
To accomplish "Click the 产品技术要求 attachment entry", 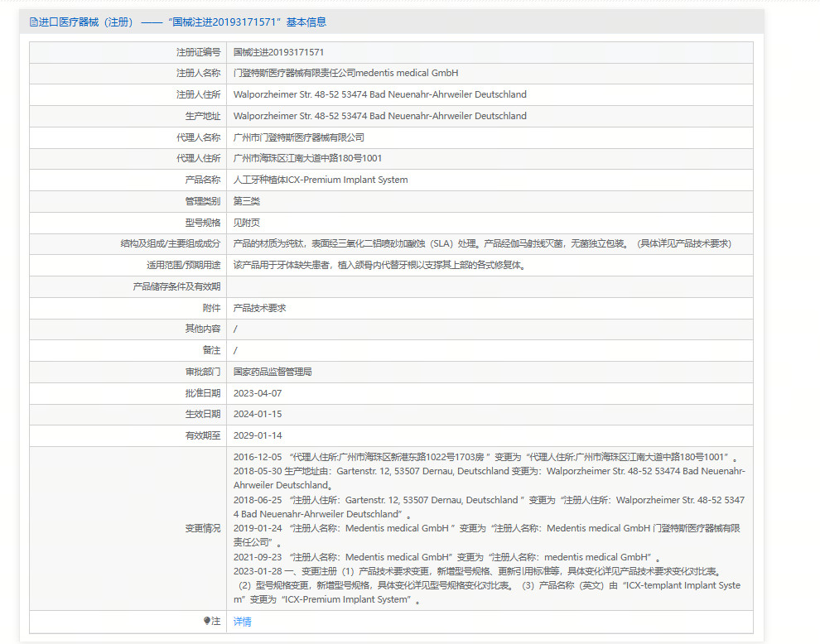I will (x=259, y=308).
